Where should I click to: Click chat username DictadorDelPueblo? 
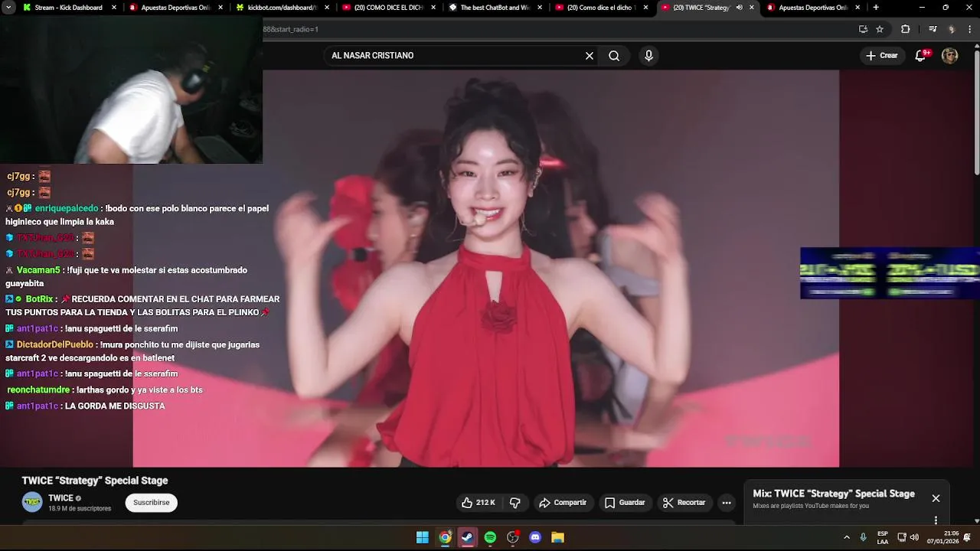pyautogui.click(x=55, y=344)
